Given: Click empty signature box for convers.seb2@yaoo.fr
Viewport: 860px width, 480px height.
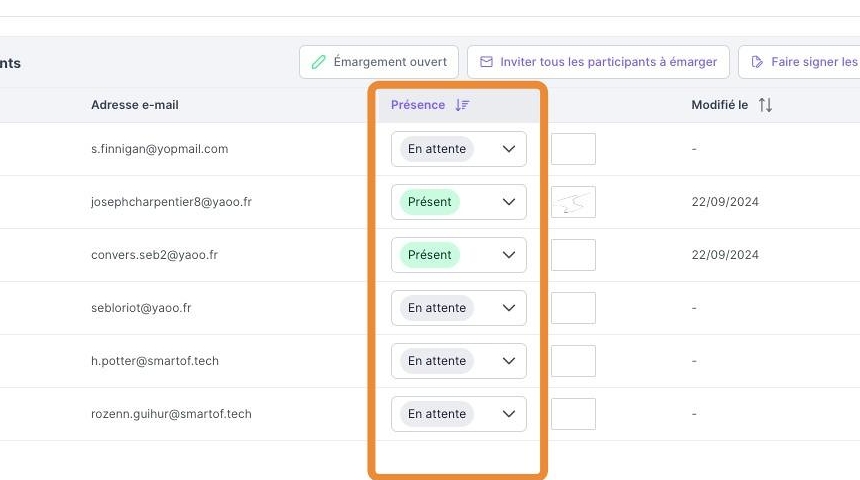Looking at the screenshot, I should pos(573,255).
